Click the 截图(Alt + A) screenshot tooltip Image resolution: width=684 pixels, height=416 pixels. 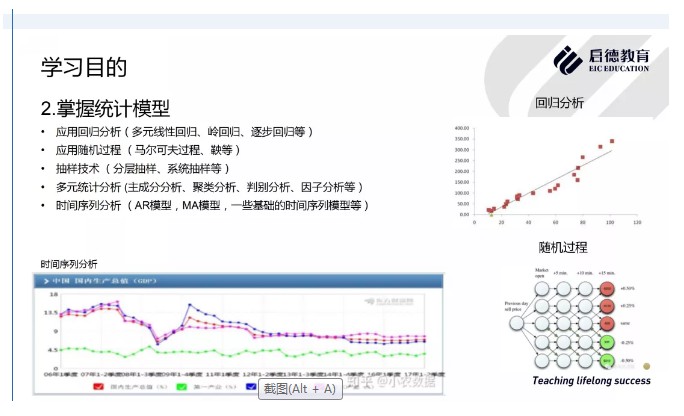(x=299, y=389)
